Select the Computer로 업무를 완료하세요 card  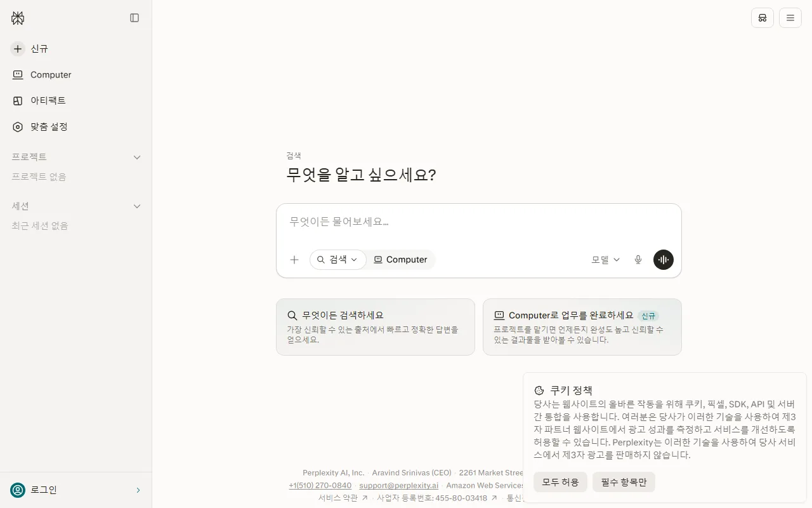click(582, 327)
